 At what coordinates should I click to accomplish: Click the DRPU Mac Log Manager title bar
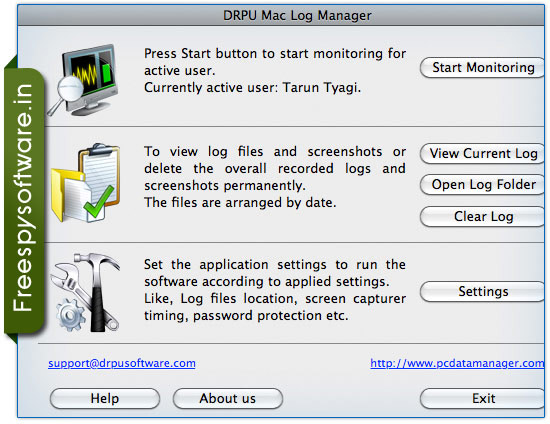281,15
